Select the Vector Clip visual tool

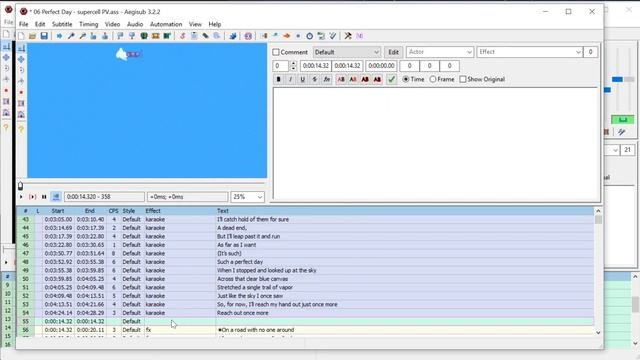[x=21, y=114]
